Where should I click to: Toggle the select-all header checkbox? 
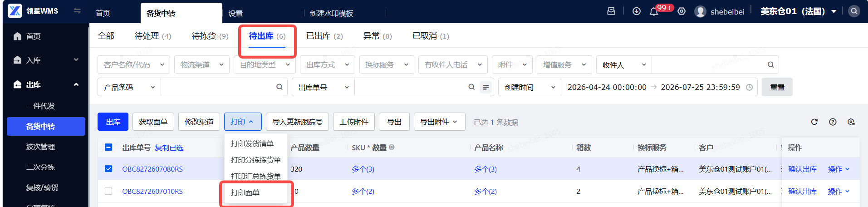(x=108, y=147)
